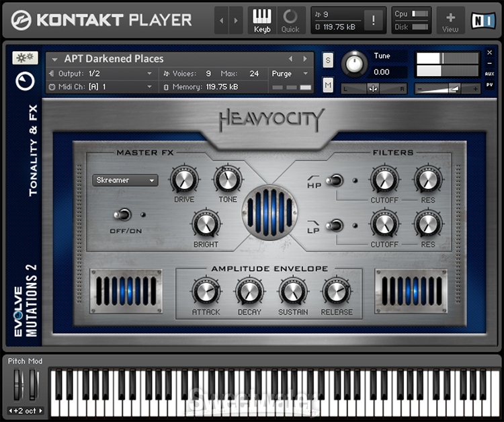Toggle the AUX button
Viewport: 504px width, 422px height.
pyautogui.click(x=489, y=74)
